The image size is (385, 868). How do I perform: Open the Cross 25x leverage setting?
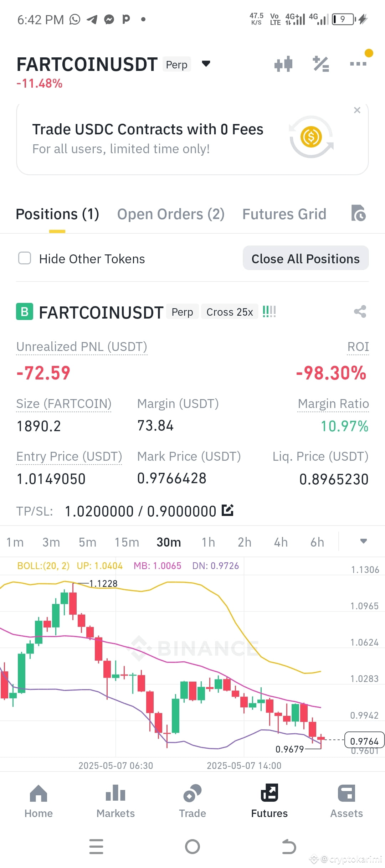point(230,312)
